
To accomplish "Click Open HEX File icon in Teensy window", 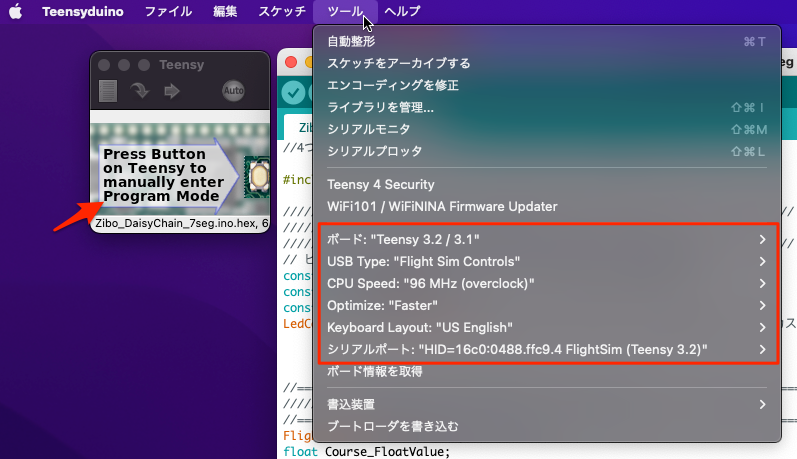I will (x=108, y=91).
